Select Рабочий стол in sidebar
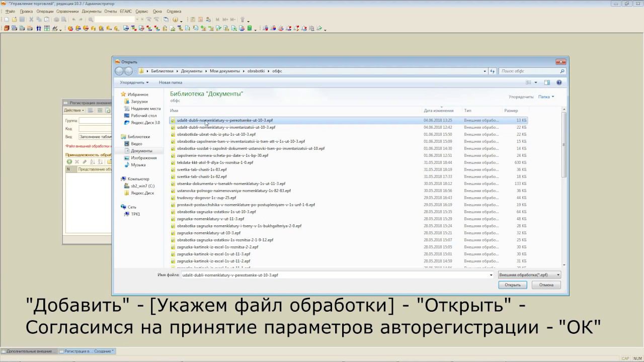 point(143,116)
